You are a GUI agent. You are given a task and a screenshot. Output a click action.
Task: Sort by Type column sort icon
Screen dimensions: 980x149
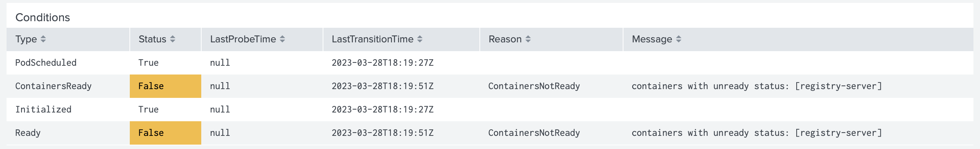43,39
